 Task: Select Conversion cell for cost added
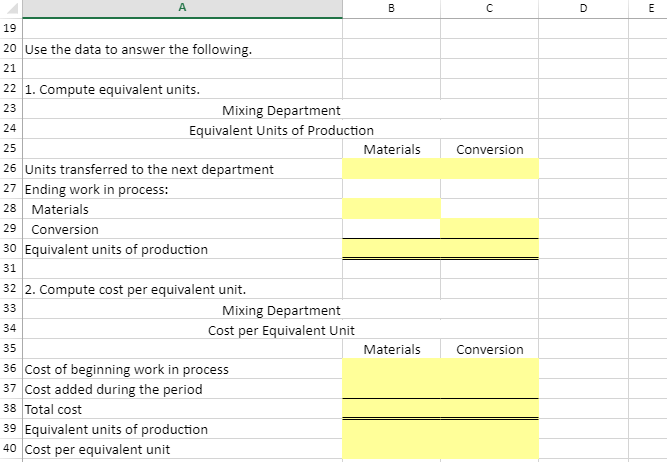[x=489, y=389]
